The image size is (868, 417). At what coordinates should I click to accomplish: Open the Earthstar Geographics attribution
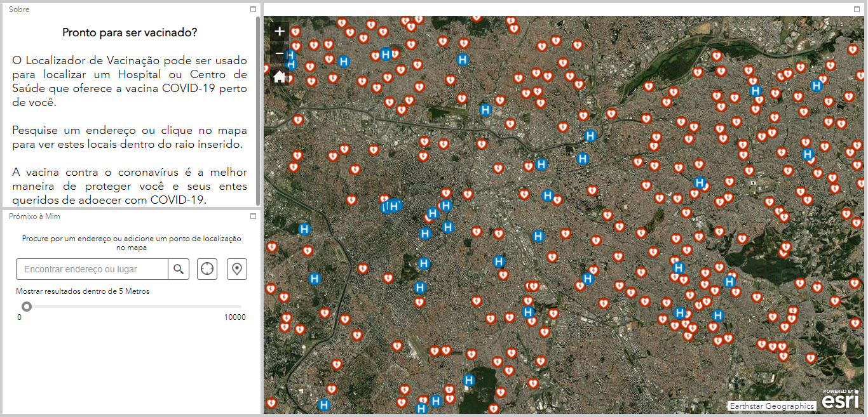[771, 406]
